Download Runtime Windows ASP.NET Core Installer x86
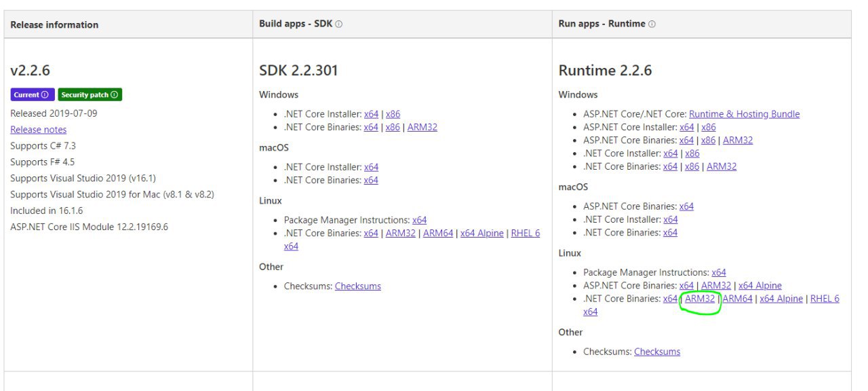 click(709, 127)
